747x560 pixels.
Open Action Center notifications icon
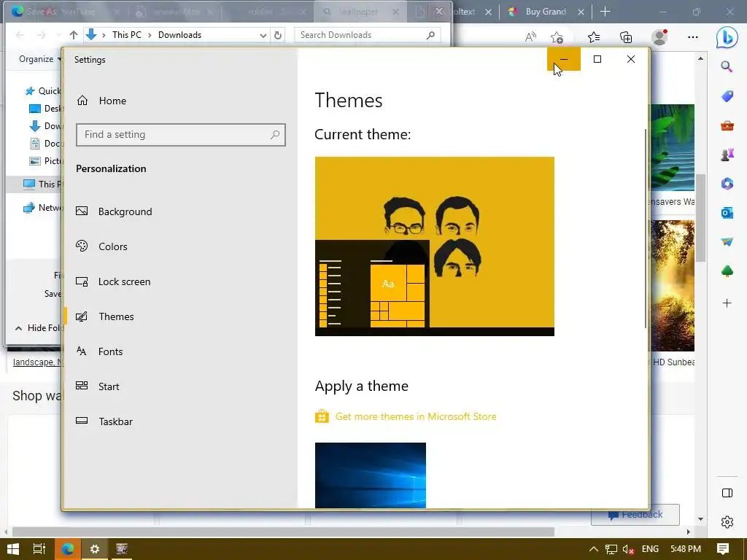[723, 549]
